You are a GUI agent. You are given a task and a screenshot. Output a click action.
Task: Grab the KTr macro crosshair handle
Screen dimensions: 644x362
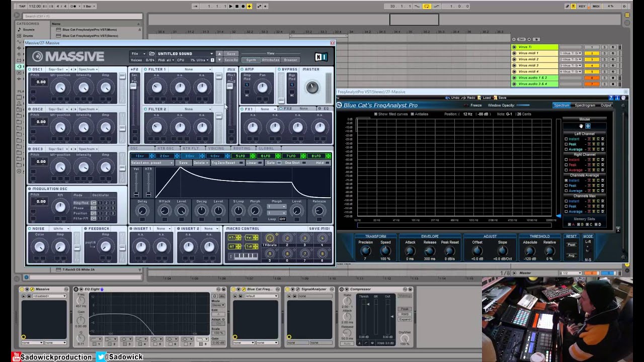[x=239, y=237]
